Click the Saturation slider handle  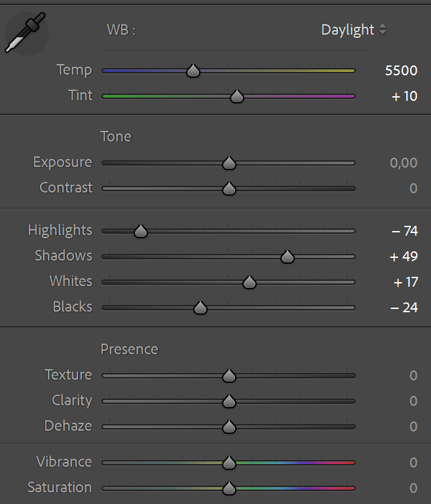229,488
